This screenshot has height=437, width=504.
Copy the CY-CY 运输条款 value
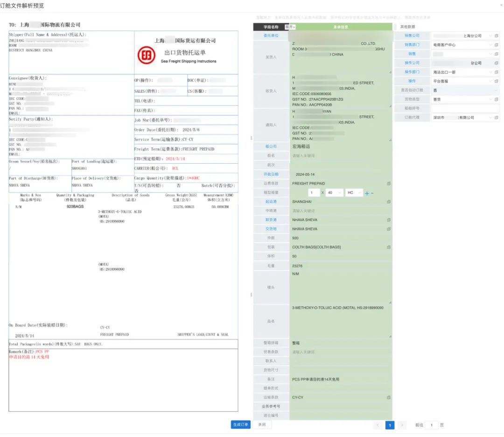pyautogui.click(x=388, y=397)
